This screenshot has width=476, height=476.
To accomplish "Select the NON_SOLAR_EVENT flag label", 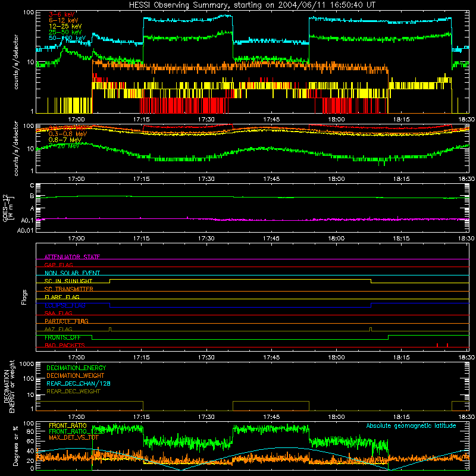I will pyautogui.click(x=72, y=273).
